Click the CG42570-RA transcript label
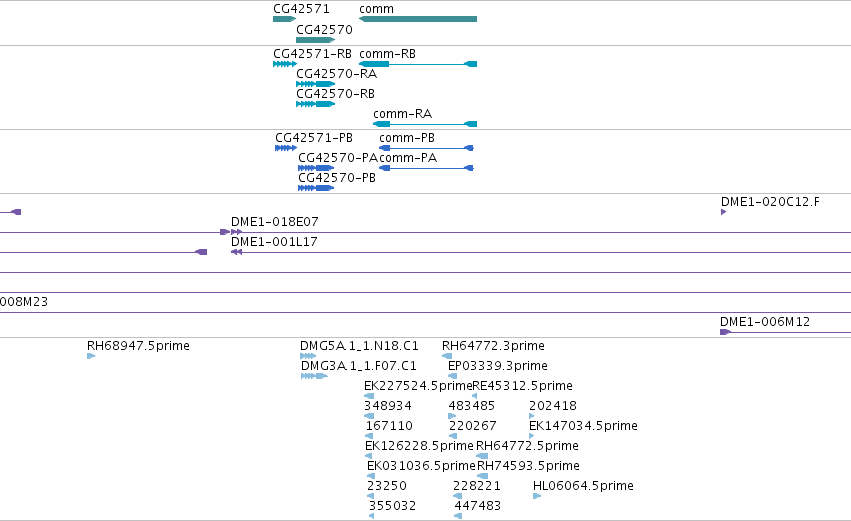This screenshot has width=851, height=521. [x=336, y=74]
